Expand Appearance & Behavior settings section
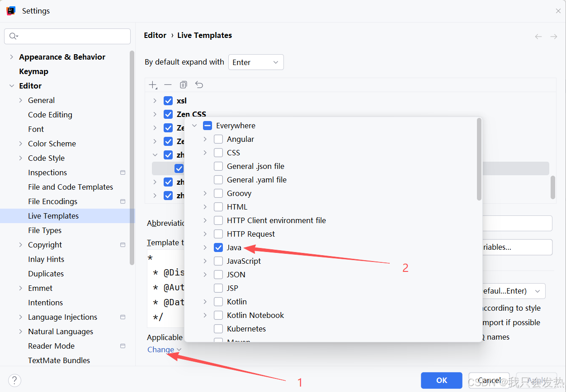This screenshot has height=392, width=566. tap(12, 57)
